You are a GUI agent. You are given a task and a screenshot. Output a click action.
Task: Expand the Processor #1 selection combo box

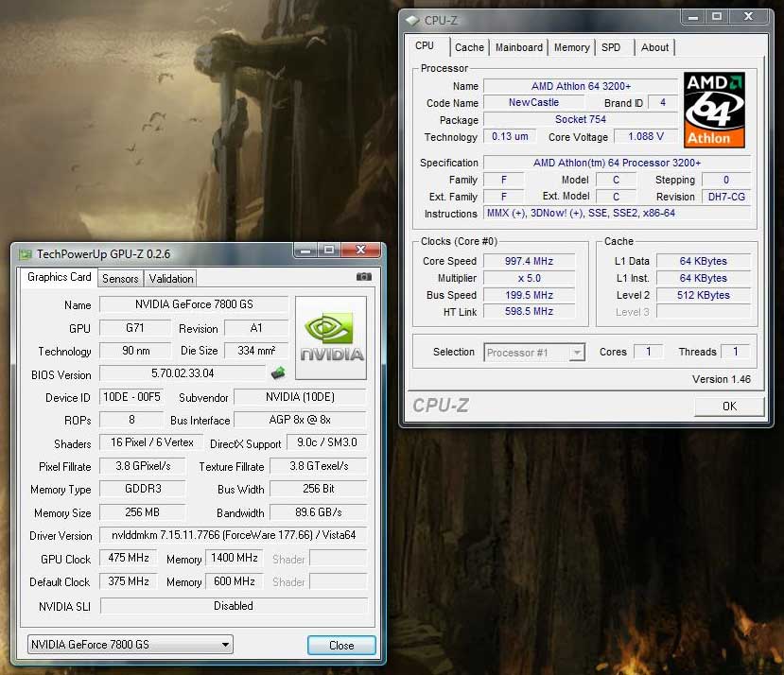[x=534, y=353]
